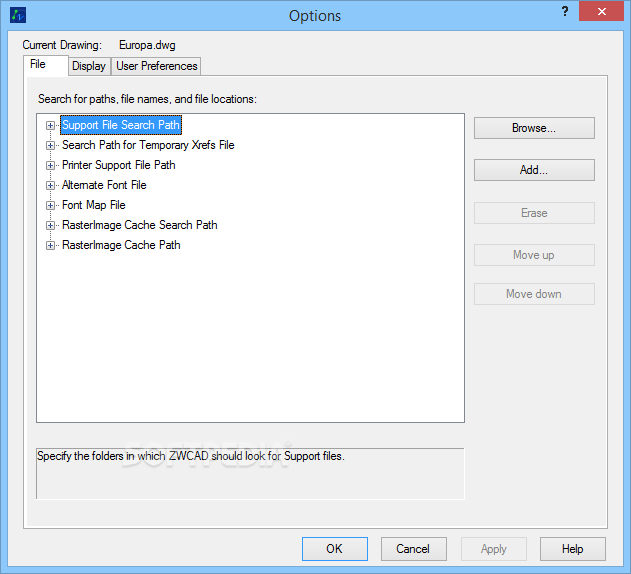Close the Options dialog
The height and width of the screenshot is (574, 631).
coord(602,11)
